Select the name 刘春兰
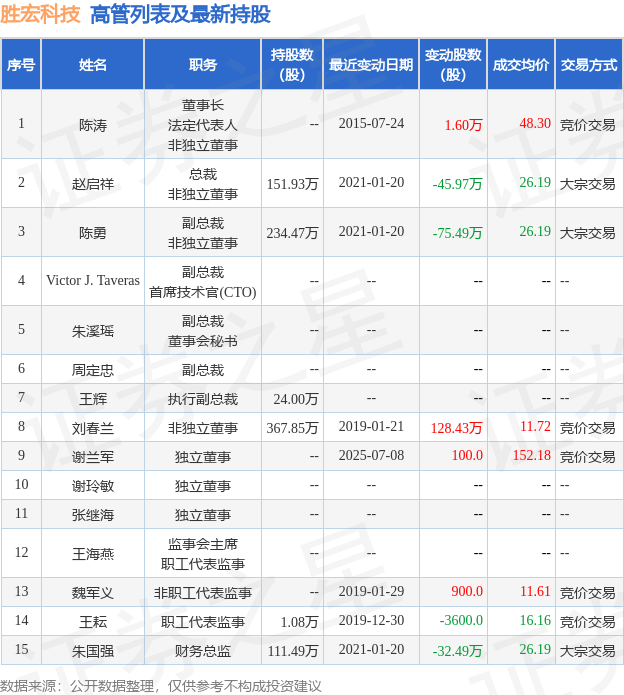 point(93,428)
